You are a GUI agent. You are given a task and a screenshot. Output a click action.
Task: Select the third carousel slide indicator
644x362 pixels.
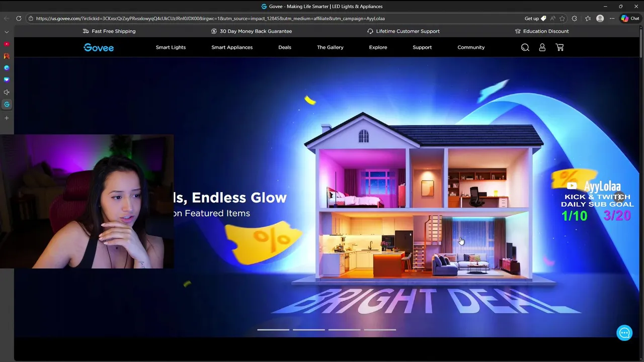click(345, 330)
